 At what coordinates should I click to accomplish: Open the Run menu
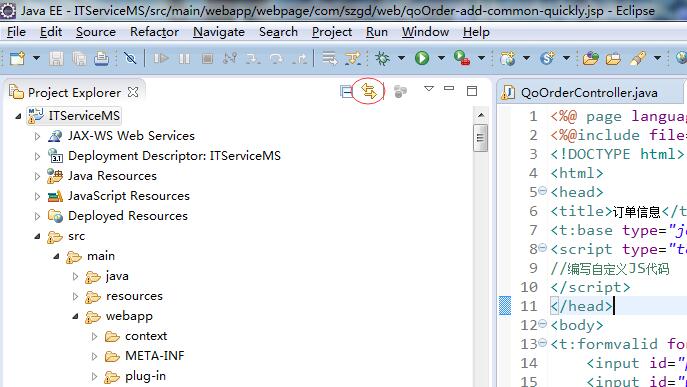click(x=377, y=32)
